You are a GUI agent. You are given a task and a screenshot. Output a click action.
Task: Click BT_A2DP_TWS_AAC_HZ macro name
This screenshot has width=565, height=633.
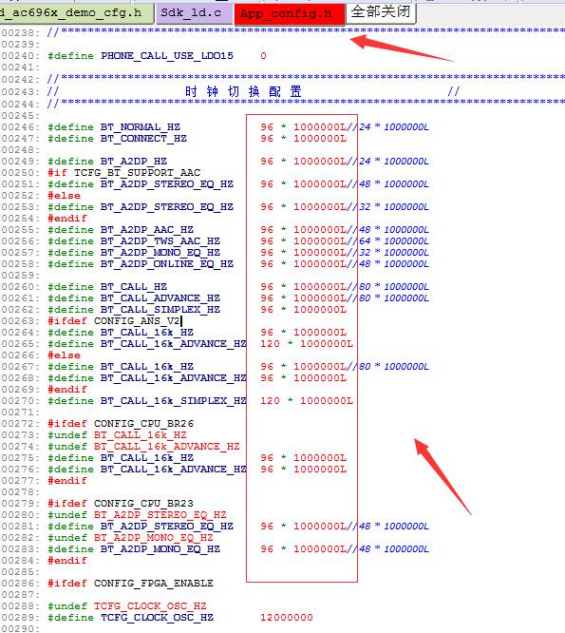coord(160,241)
